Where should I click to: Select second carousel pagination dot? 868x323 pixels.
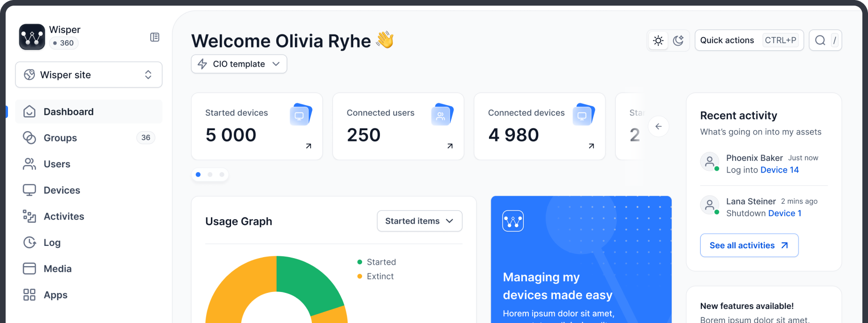[x=210, y=174]
